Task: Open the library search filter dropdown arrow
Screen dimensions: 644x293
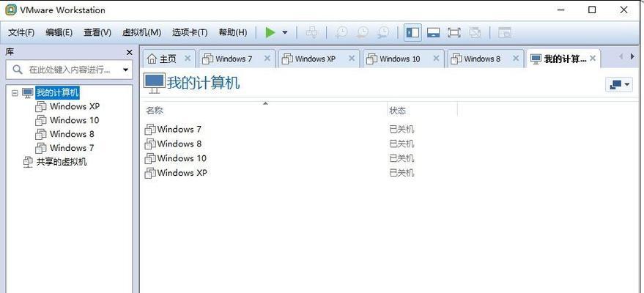Action: [126, 70]
